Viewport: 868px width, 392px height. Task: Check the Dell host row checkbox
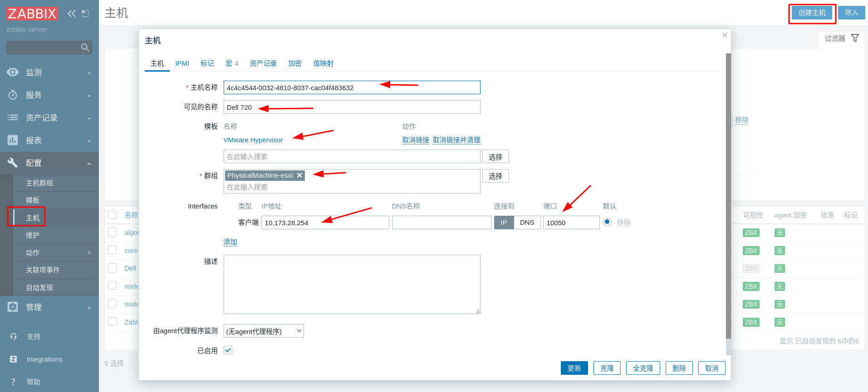point(113,268)
